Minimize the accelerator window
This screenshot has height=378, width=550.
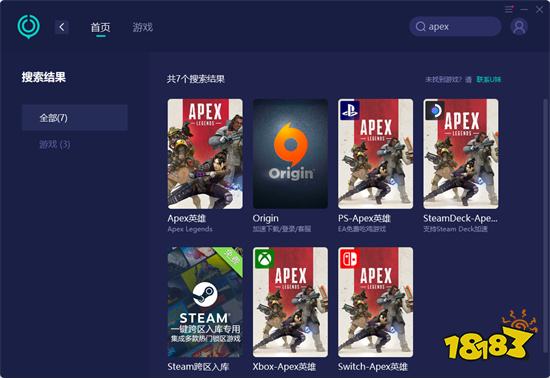coord(524,9)
